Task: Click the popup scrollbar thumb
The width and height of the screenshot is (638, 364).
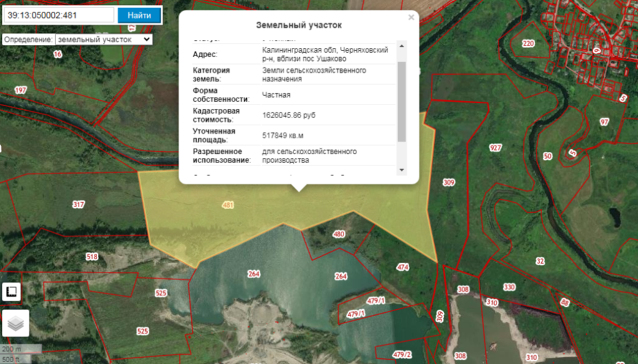Action: pos(402,101)
